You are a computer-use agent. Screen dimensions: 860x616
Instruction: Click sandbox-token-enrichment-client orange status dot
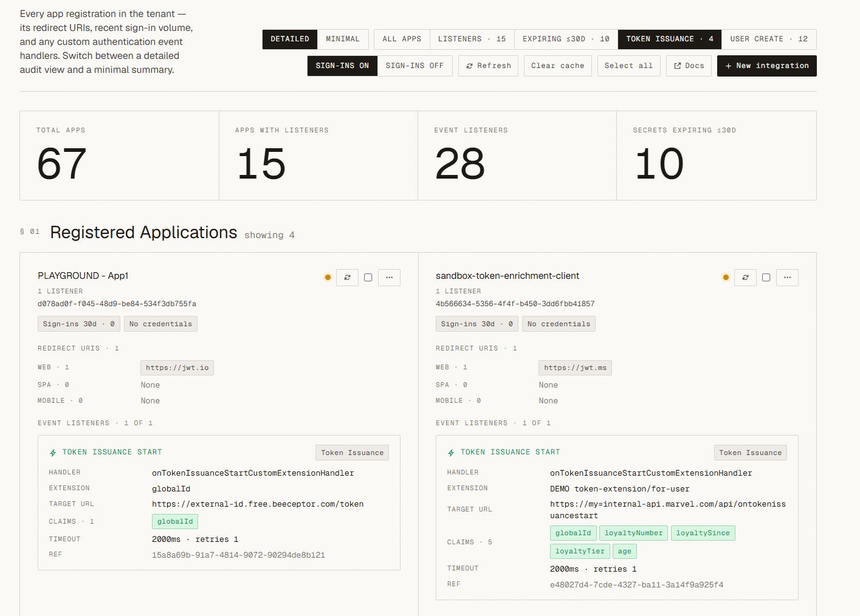726,278
